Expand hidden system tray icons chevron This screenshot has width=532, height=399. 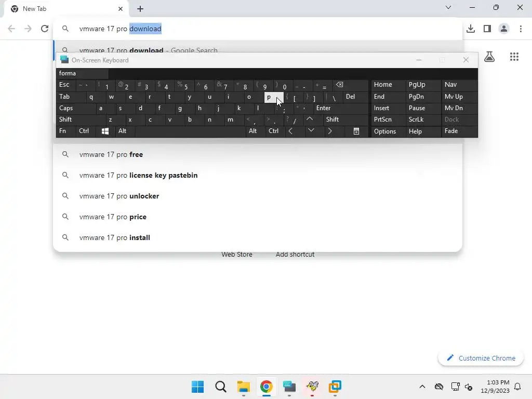click(422, 387)
